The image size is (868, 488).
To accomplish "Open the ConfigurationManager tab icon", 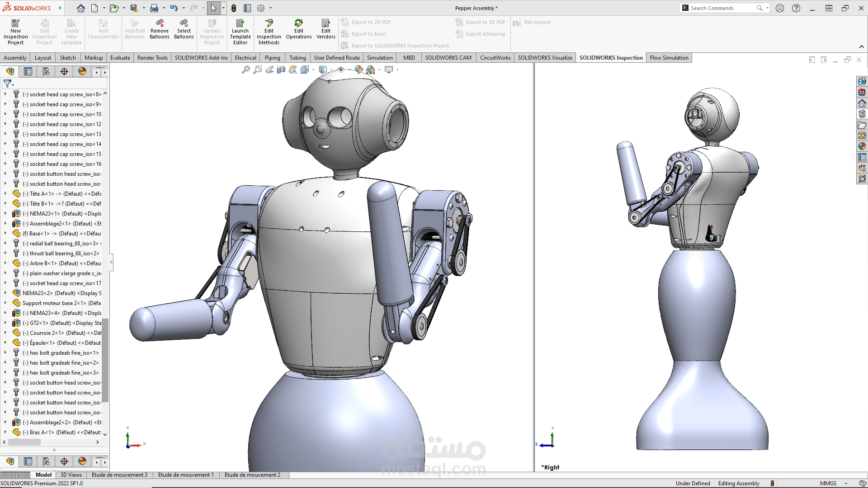I will pyautogui.click(x=46, y=71).
